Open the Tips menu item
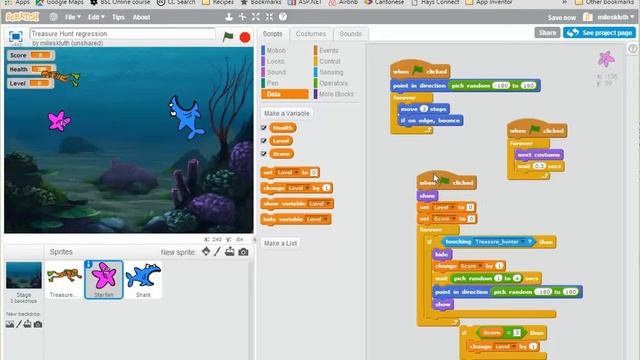This screenshot has height=360, width=640. (x=118, y=17)
